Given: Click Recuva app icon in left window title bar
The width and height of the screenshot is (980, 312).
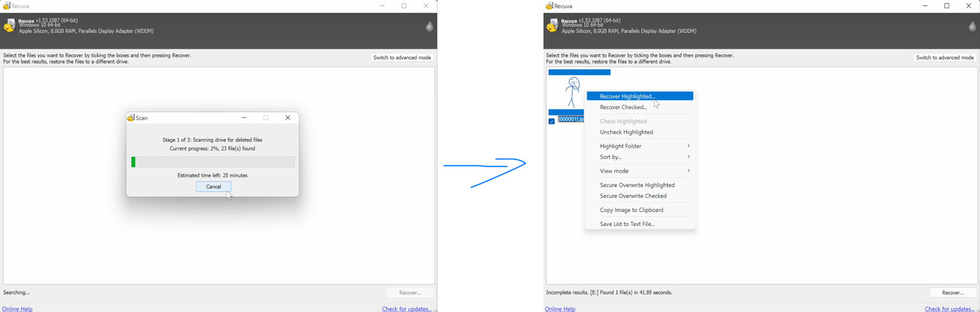Looking at the screenshot, I should (x=7, y=6).
